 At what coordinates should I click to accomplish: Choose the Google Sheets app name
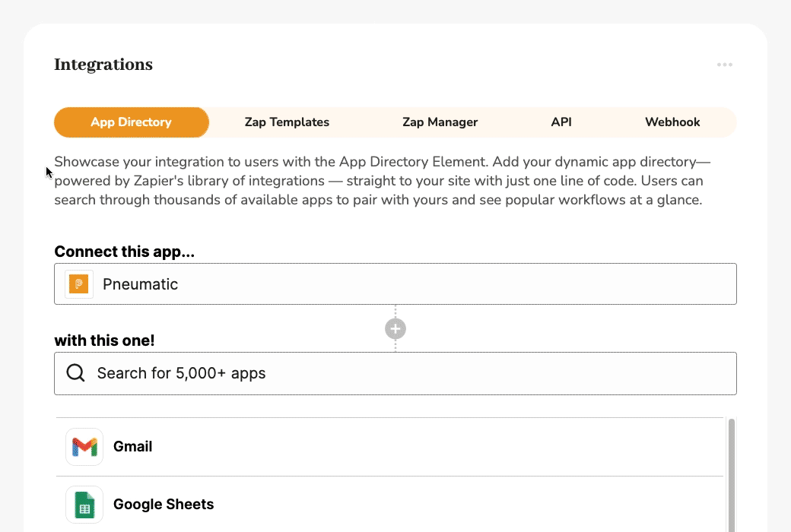164,505
